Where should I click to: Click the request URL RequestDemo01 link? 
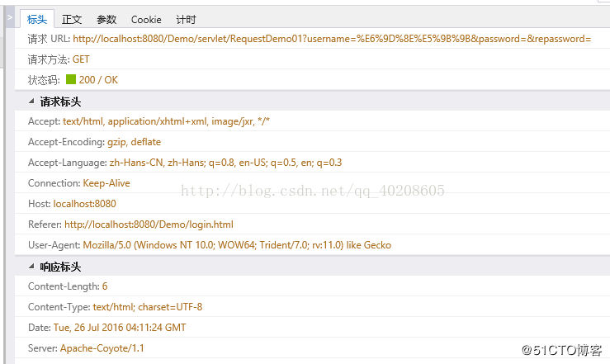pos(331,39)
